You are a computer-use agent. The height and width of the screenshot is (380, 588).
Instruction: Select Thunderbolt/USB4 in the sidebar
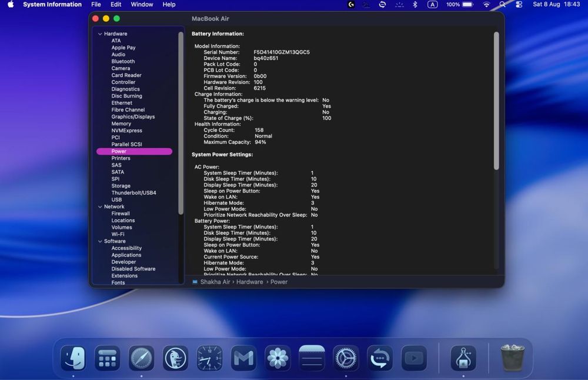tap(134, 193)
